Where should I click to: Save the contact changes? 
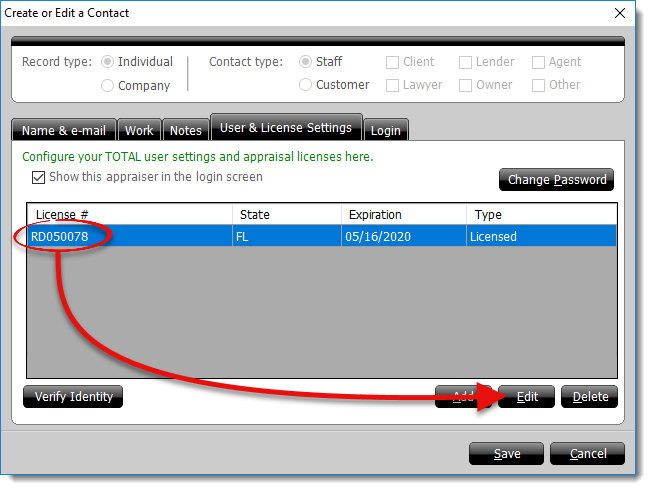click(507, 454)
